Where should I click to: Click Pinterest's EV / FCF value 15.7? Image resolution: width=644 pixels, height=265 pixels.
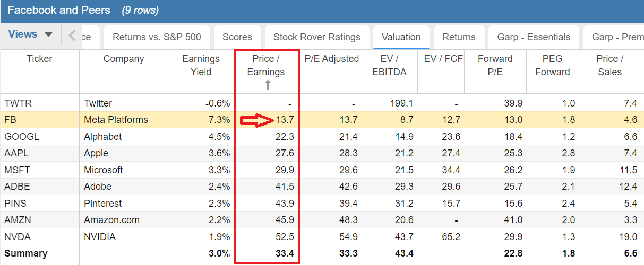click(451, 204)
